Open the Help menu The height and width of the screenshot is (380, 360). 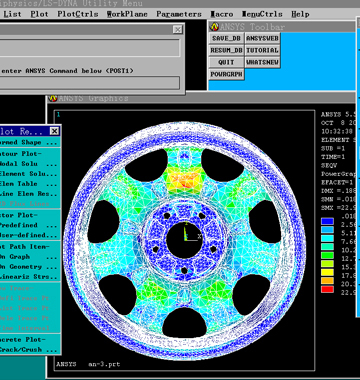300,14
